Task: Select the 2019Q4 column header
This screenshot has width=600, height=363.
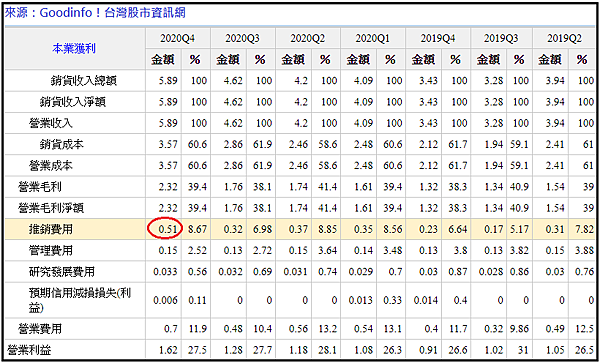Action: [x=438, y=38]
